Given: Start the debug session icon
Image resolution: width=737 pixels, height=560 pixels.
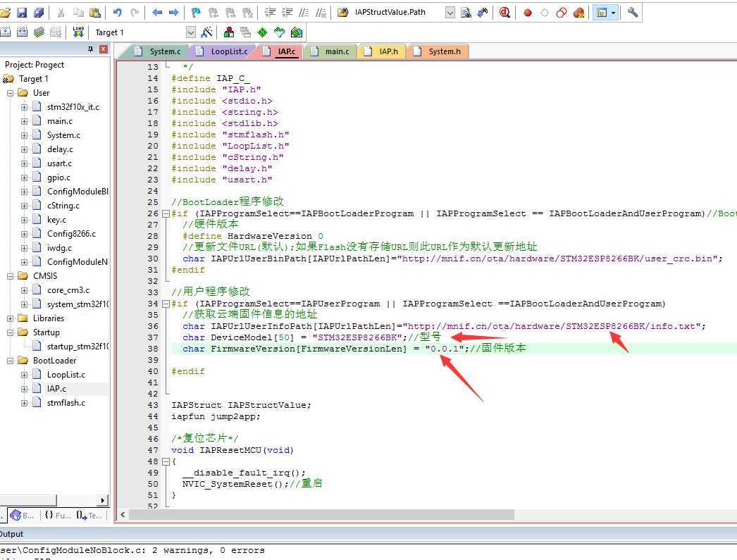Looking at the screenshot, I should click(504, 13).
